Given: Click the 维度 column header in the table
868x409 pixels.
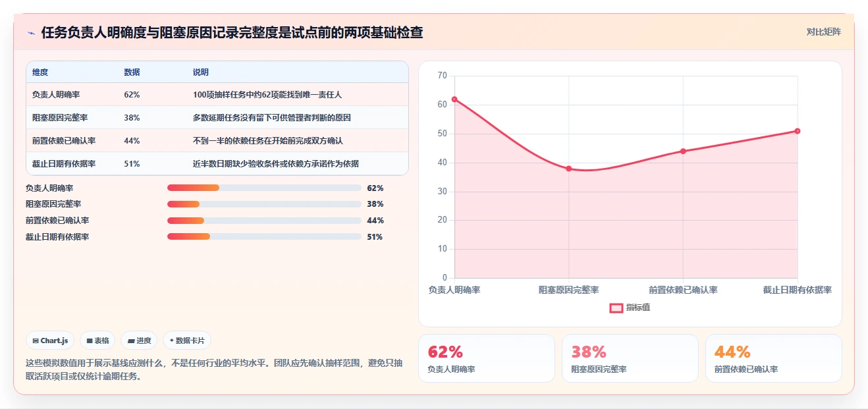Looking at the screenshot, I should (40, 72).
